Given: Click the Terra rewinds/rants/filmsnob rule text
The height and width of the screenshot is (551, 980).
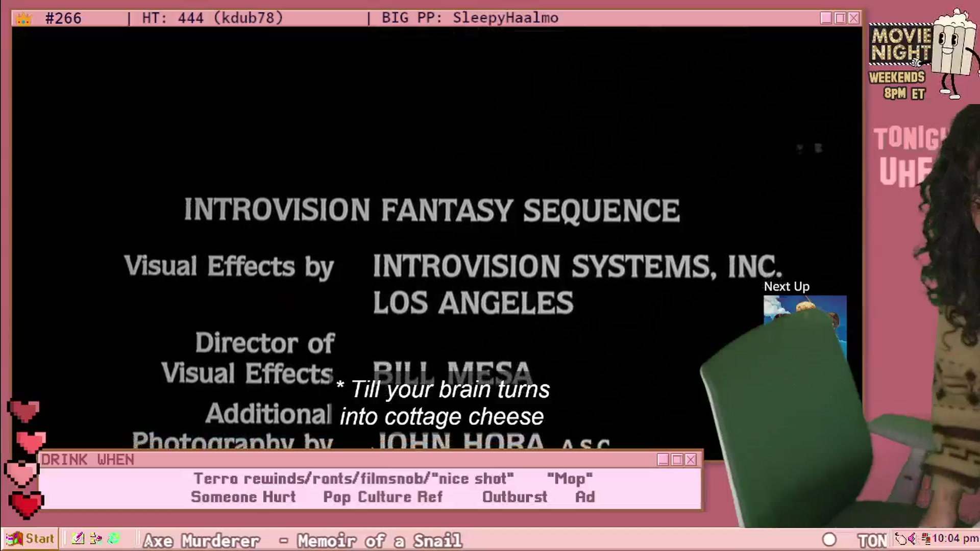Looking at the screenshot, I should [353, 479].
